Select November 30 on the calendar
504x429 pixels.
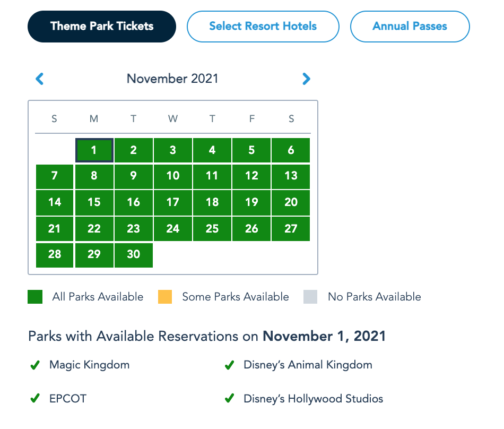point(134,254)
